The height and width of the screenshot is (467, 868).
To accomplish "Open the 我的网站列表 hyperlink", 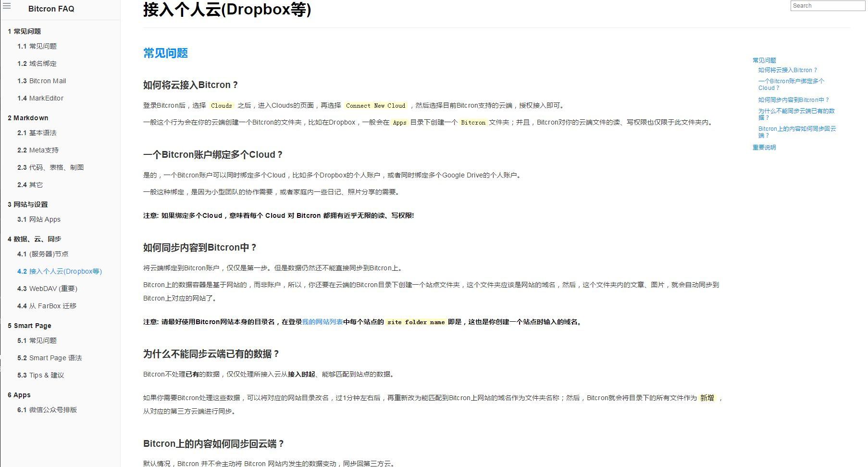I will (x=322, y=322).
